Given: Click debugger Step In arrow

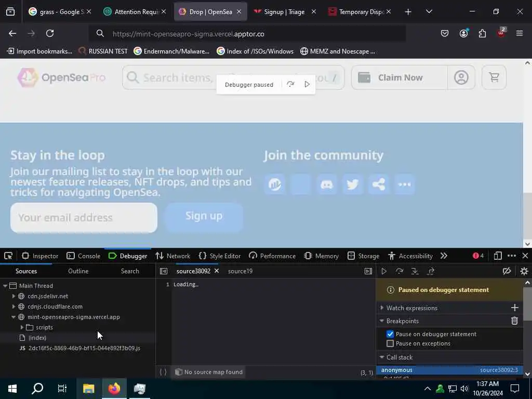Looking at the screenshot, I should point(415,271).
